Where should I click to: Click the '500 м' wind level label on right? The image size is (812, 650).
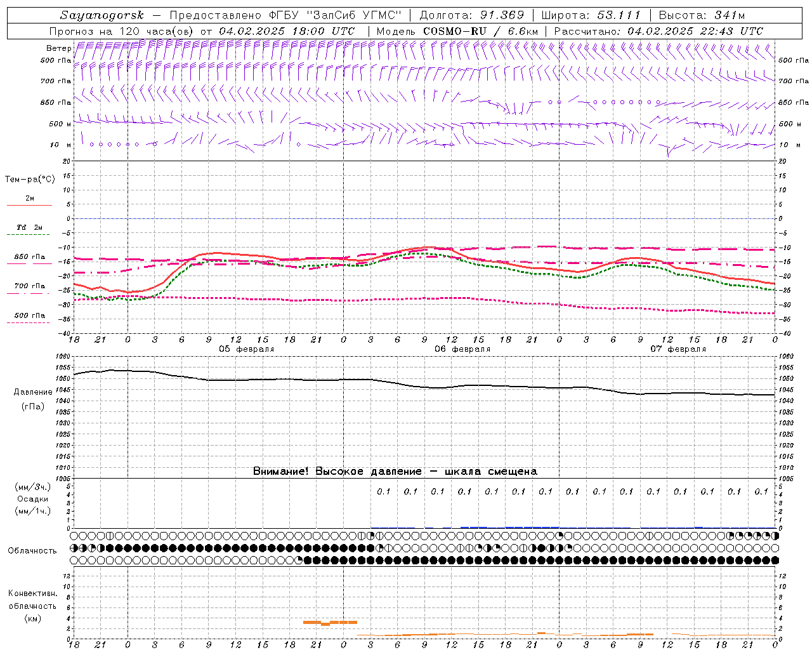point(789,124)
